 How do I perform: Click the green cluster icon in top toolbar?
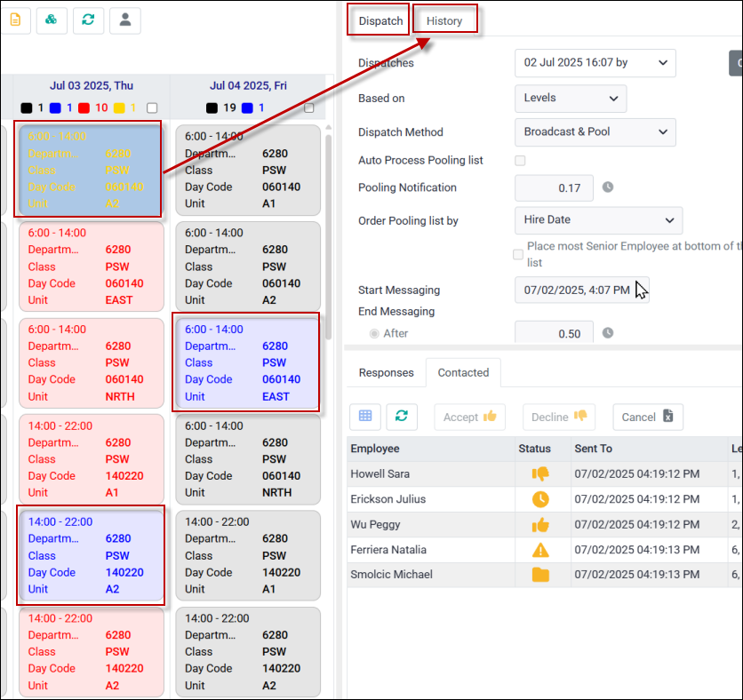pos(52,20)
